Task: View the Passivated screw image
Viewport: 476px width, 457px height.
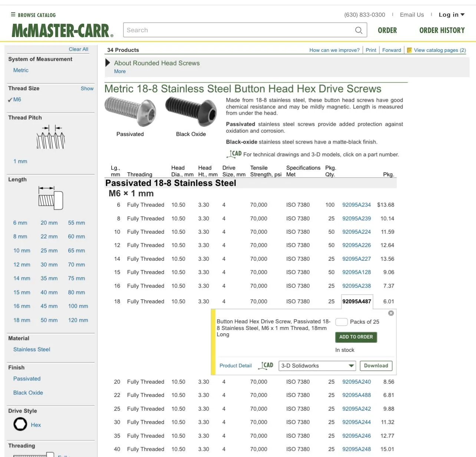Action: [130, 111]
